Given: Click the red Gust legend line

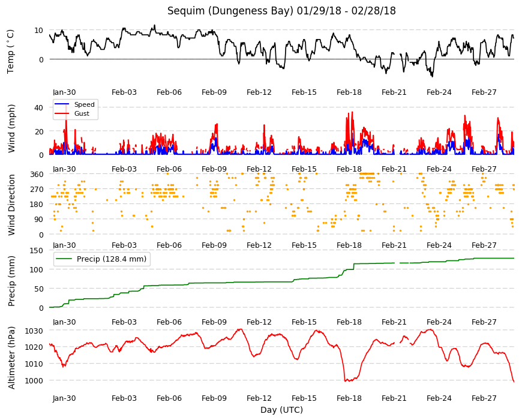Looking at the screenshot, I should pos(62,113).
